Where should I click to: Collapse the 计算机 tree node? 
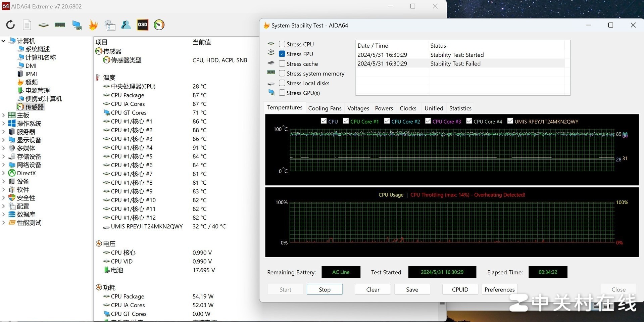[4, 41]
